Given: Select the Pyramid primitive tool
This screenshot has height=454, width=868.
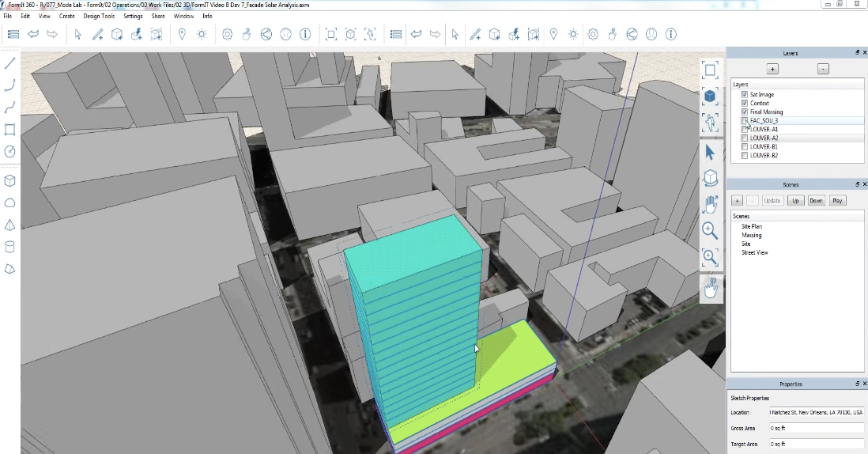Looking at the screenshot, I should 10,225.
